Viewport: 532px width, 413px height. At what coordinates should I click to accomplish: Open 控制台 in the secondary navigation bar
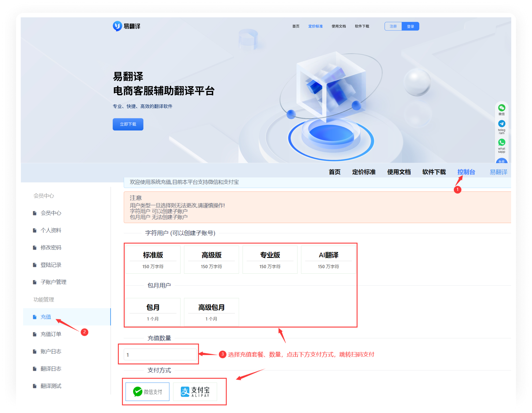click(x=466, y=172)
